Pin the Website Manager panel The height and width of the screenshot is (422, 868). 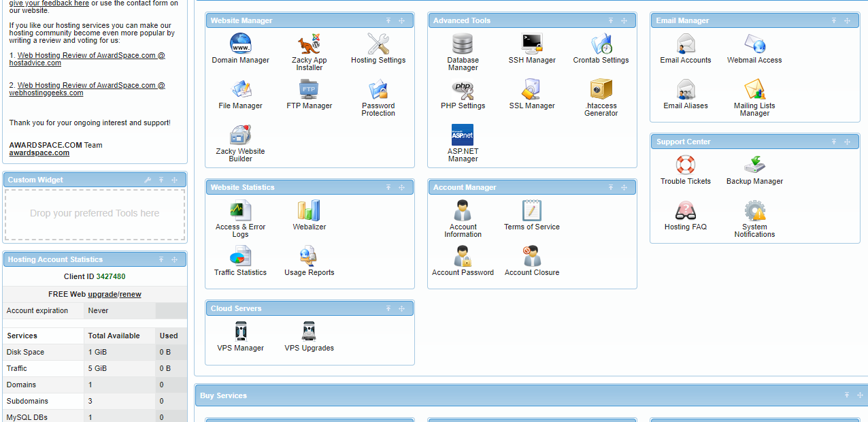point(388,20)
